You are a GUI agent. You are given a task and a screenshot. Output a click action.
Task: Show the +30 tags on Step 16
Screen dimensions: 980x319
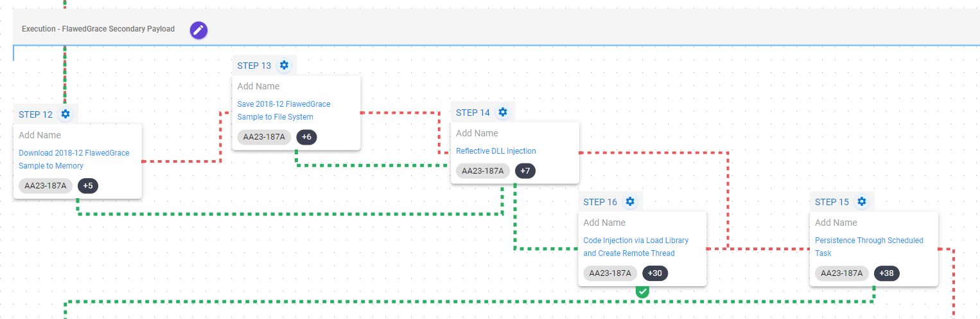[655, 273]
